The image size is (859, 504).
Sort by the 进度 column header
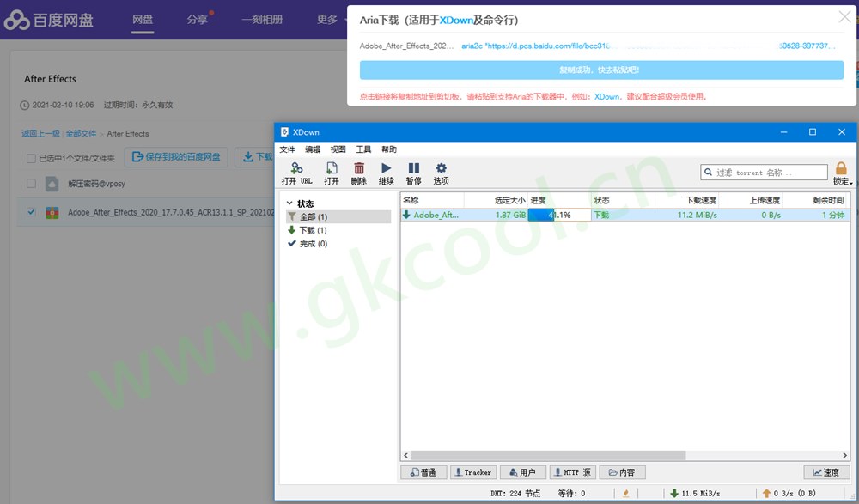[x=559, y=200]
